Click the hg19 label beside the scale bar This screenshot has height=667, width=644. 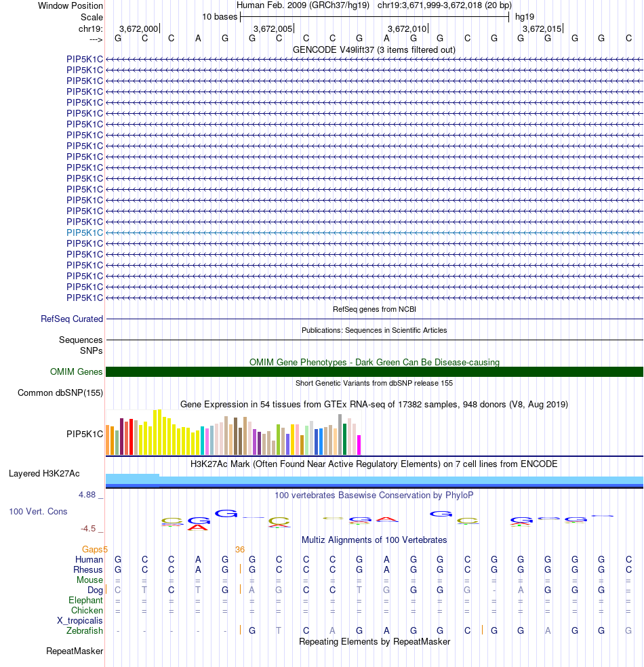(525, 16)
